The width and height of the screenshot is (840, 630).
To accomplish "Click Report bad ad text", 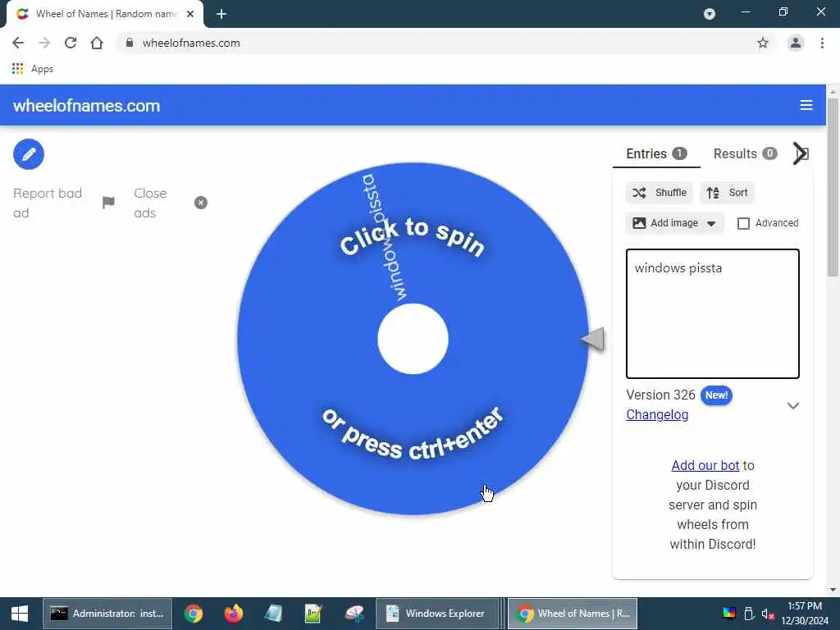I will click(47, 203).
